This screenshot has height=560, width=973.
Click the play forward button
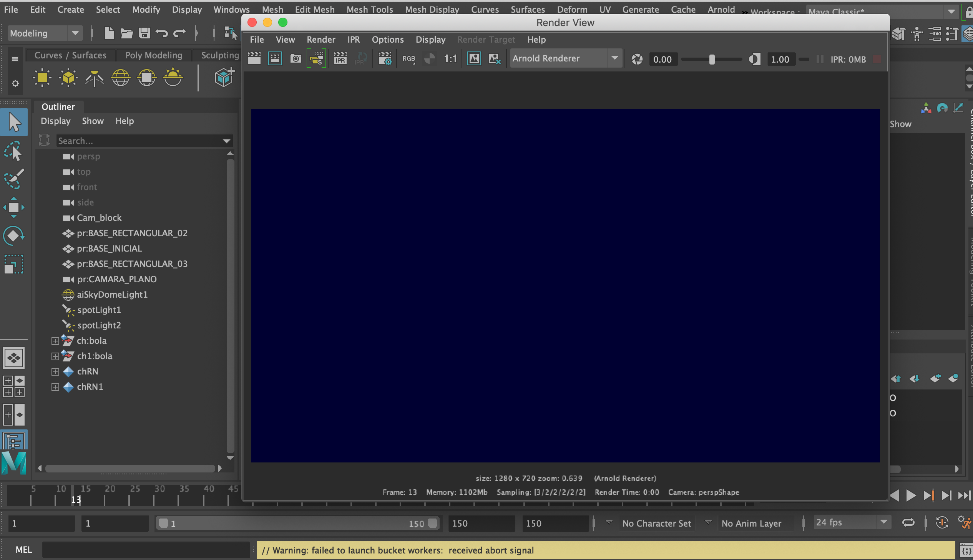coord(911,496)
